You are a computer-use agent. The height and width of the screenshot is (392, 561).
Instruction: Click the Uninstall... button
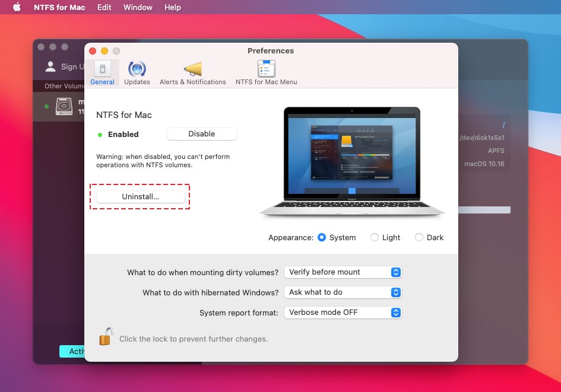[140, 196]
